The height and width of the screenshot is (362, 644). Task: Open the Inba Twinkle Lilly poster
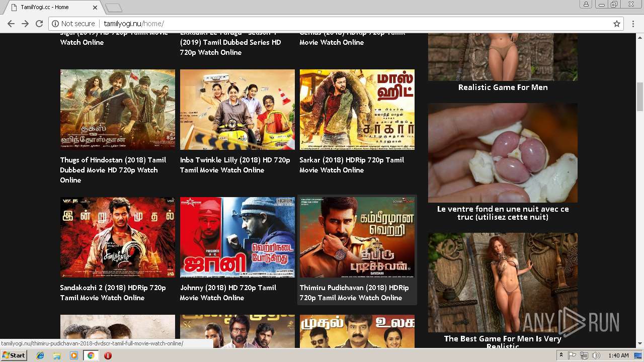click(237, 110)
